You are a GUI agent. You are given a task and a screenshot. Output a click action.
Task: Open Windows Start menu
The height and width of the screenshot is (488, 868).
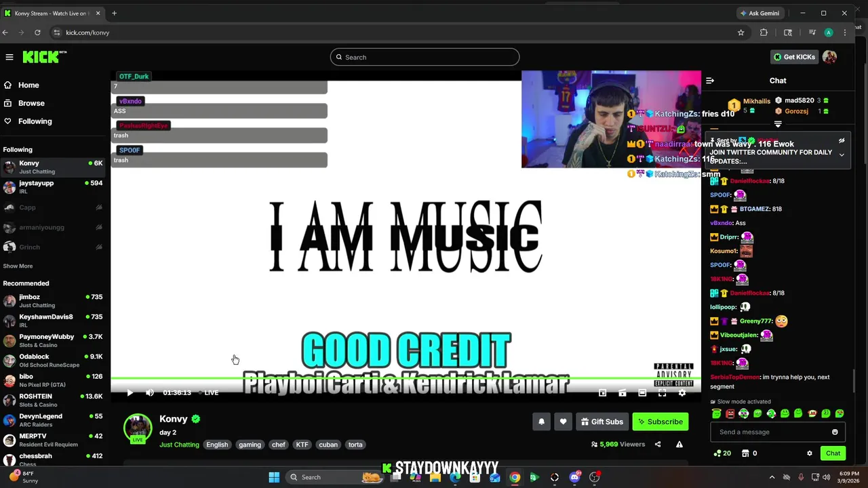point(274,477)
